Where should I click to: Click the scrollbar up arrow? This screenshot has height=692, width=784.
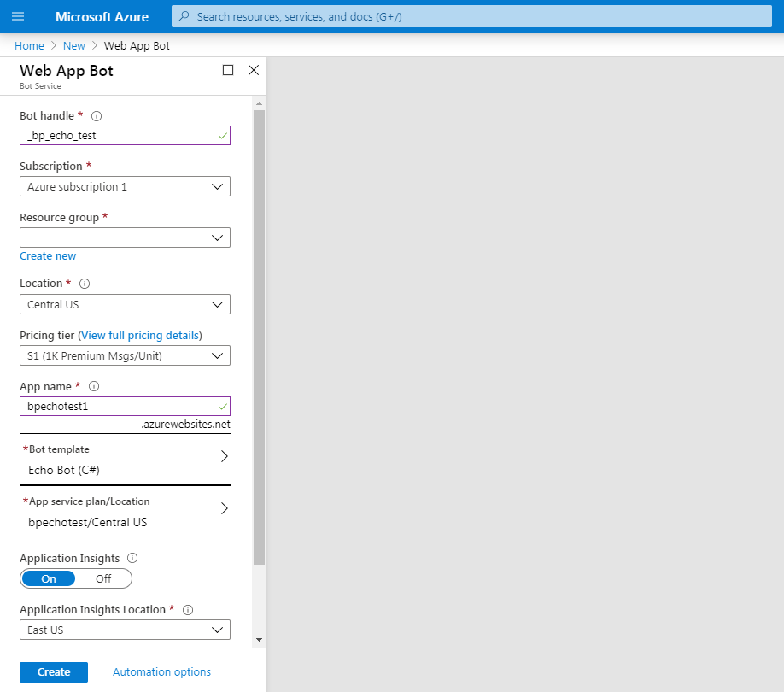(x=259, y=103)
